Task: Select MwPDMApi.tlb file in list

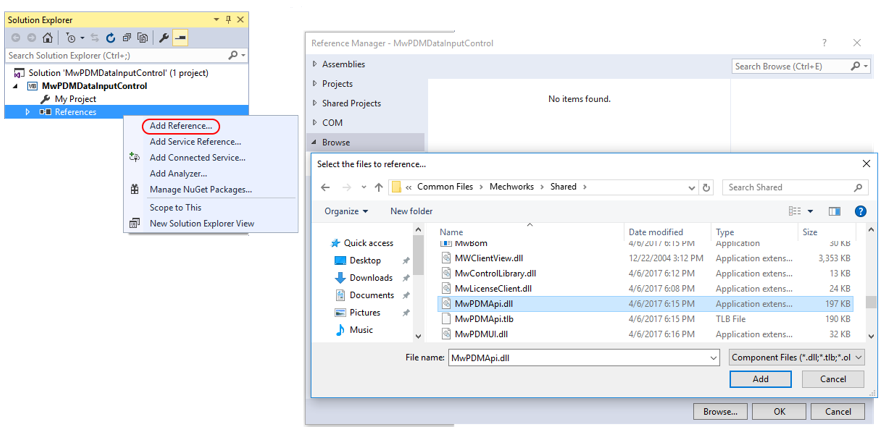Action: coord(646,319)
